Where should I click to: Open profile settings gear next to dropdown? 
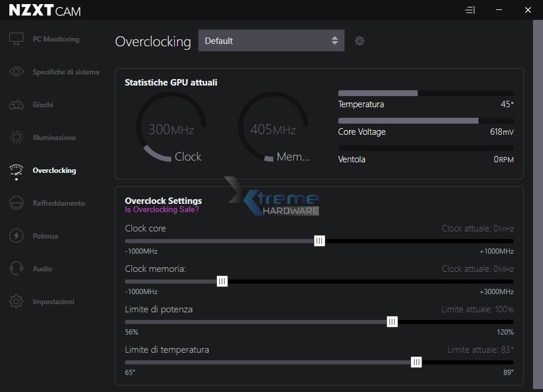pos(360,41)
